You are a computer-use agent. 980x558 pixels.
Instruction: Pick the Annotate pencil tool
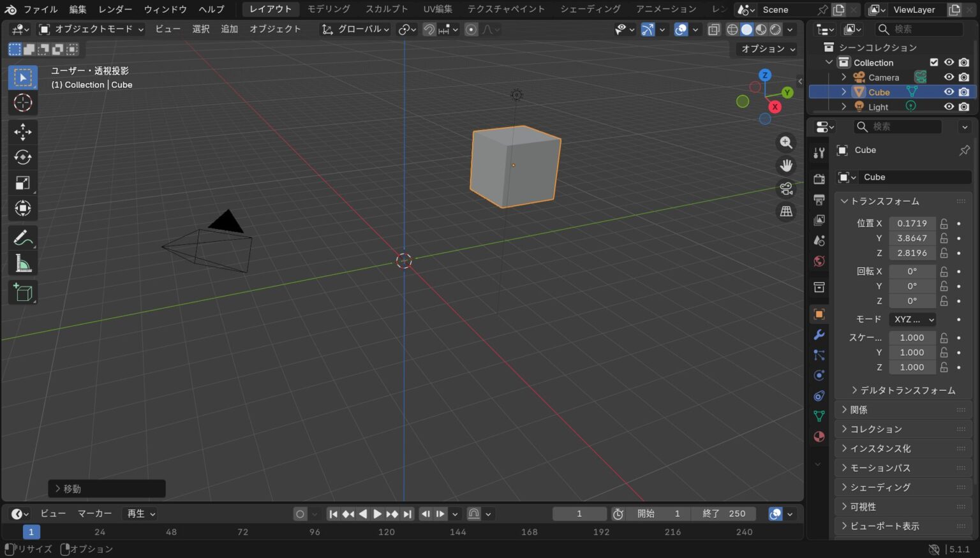click(23, 238)
